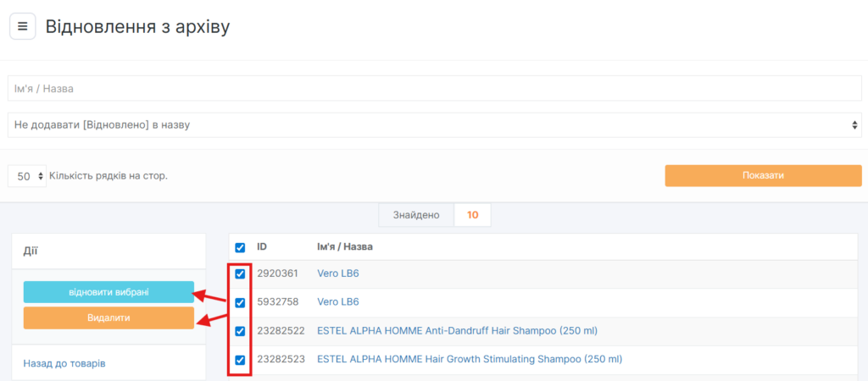Uncheck the checkbox for ID 2920361
This screenshot has width=868, height=381.
[240, 274]
